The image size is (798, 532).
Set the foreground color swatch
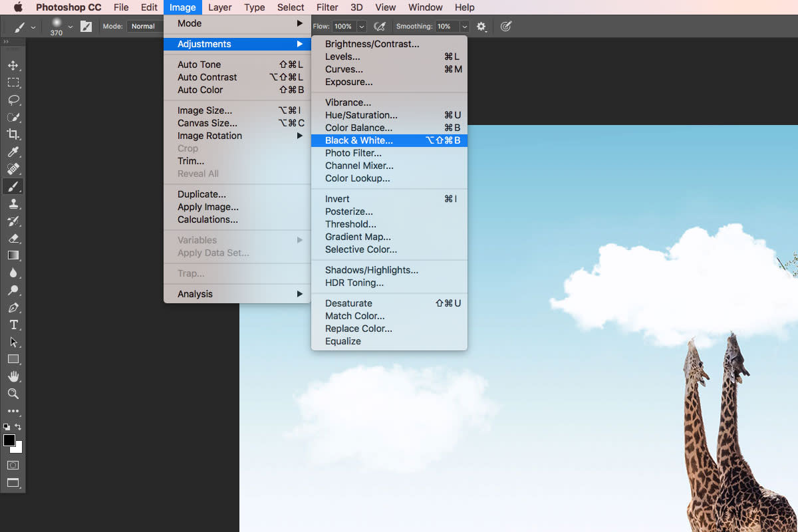pos(9,440)
